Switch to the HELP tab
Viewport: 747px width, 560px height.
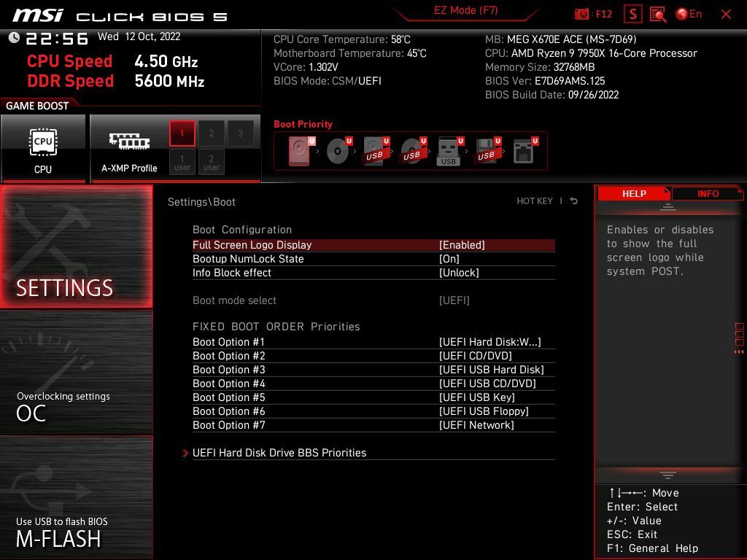coord(634,194)
